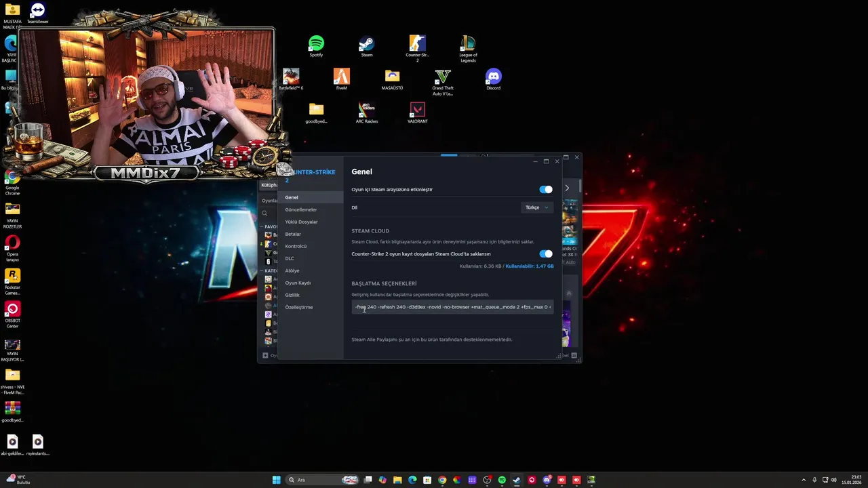Click the Steam icon in the taskbar
Image resolution: width=868 pixels, height=488 pixels.
click(x=517, y=480)
